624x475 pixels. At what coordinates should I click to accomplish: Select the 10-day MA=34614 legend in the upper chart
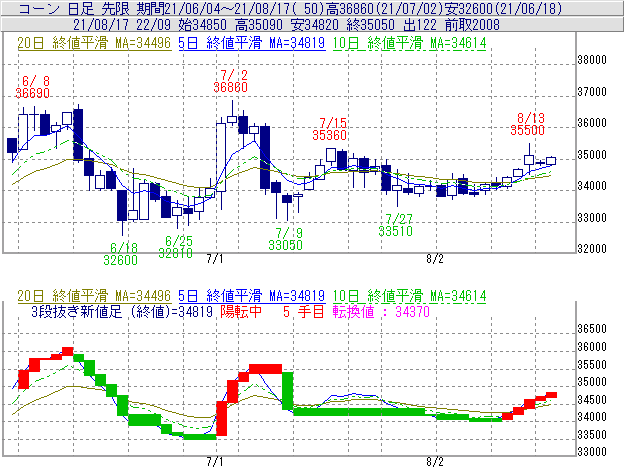(410, 43)
